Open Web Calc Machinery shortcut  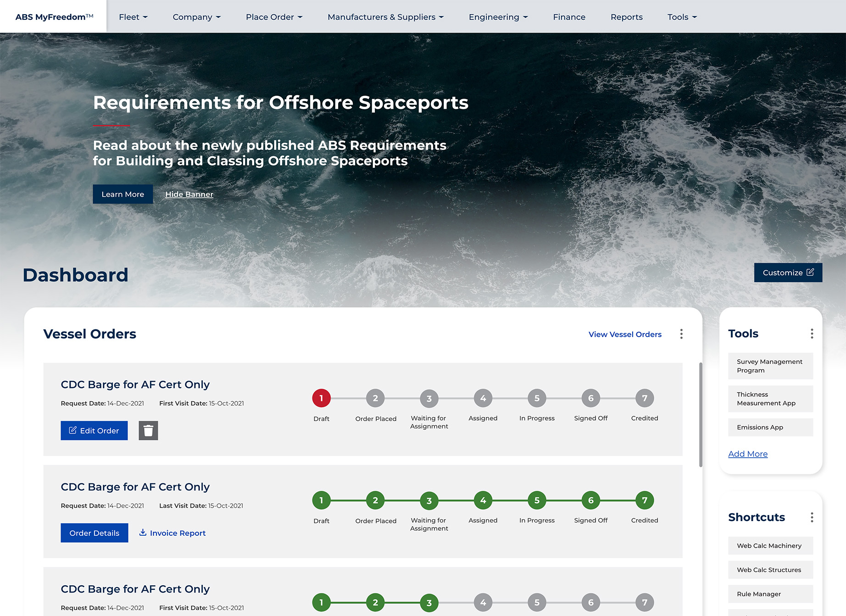(770, 546)
